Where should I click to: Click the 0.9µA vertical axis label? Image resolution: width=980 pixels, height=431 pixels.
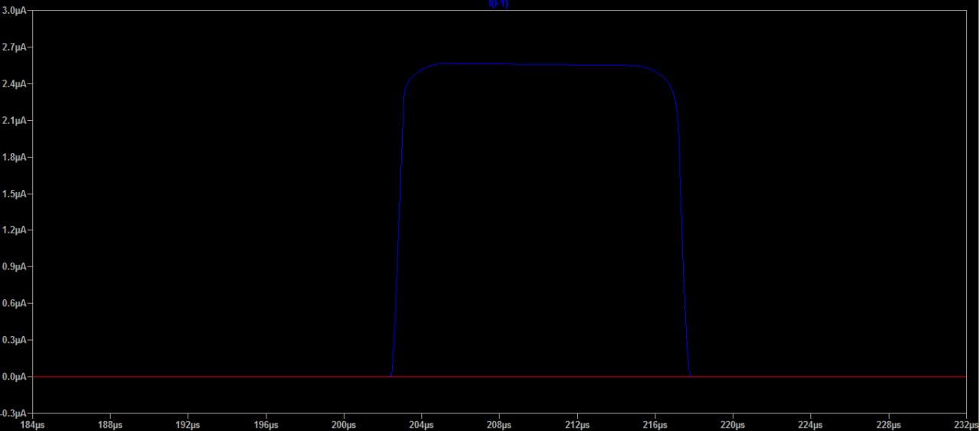(15, 266)
